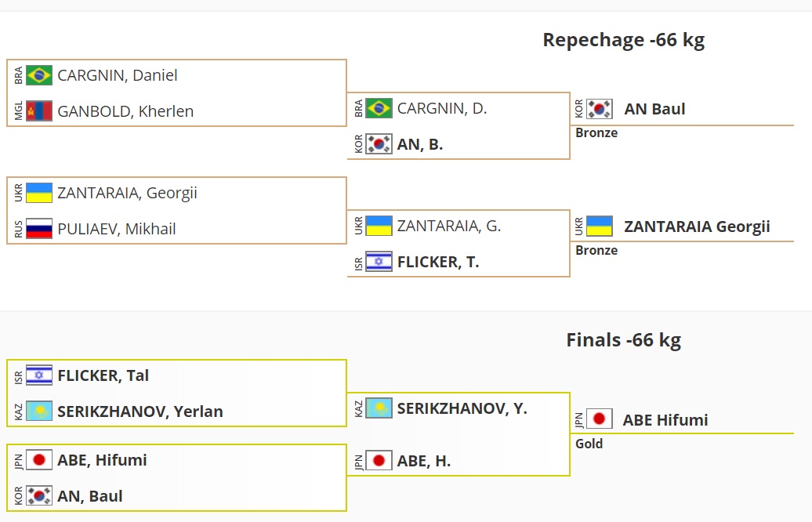812x522 pixels.
Task: Select GANBOLD, Kherlen name
Action: click(125, 111)
